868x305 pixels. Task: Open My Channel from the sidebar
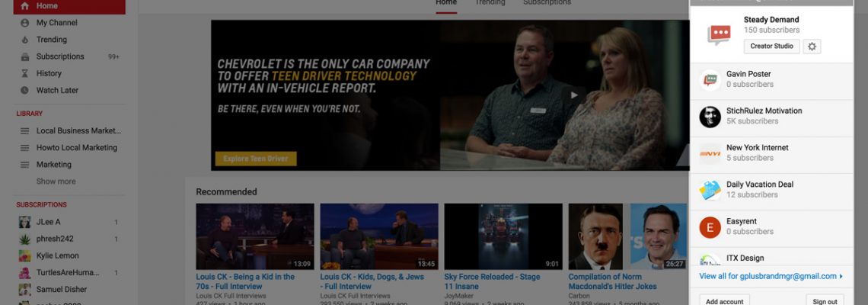tap(25, 23)
